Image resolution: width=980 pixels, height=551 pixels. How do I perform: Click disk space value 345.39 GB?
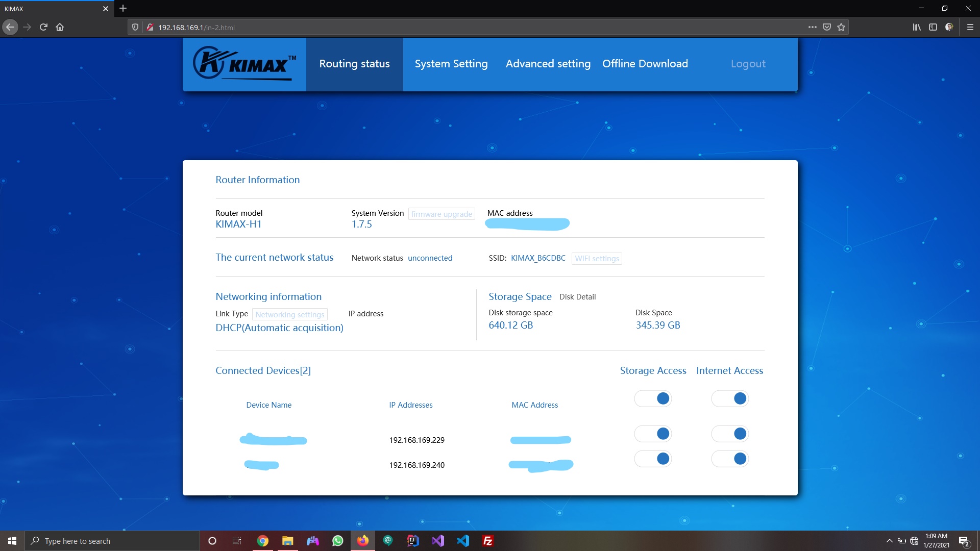(x=658, y=325)
